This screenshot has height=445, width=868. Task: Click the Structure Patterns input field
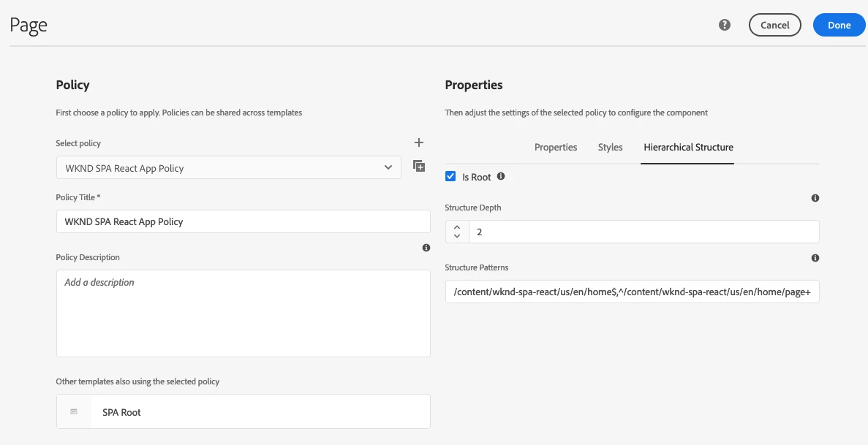[632, 293]
